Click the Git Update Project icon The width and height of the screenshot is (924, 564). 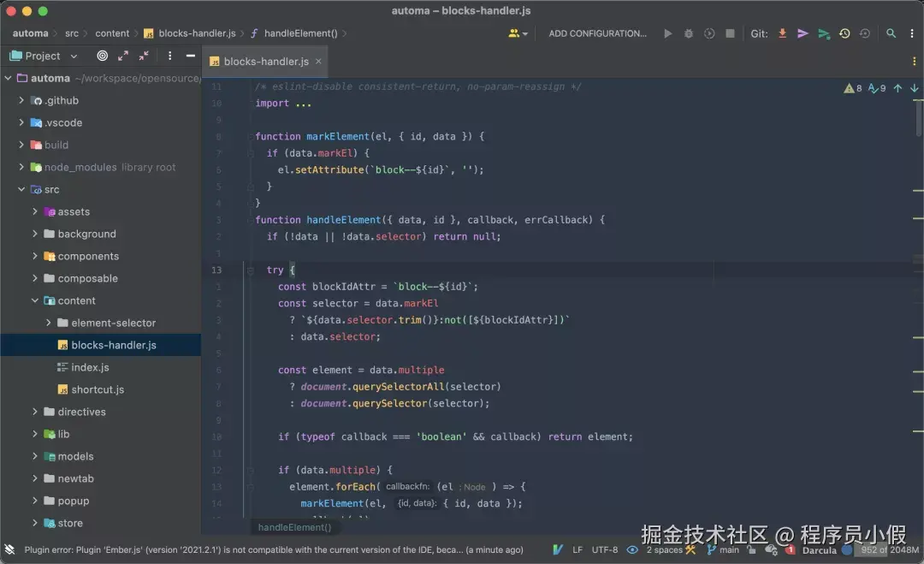click(x=782, y=33)
